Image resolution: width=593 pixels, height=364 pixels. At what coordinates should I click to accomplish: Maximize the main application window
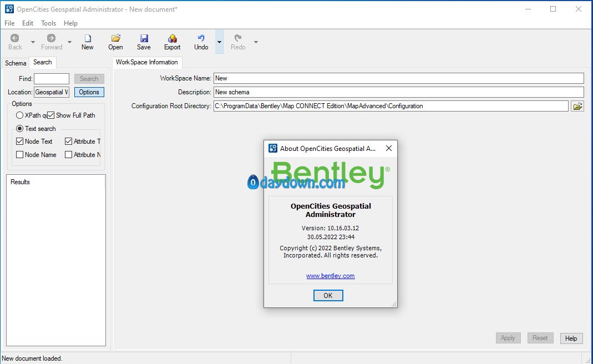553,9
